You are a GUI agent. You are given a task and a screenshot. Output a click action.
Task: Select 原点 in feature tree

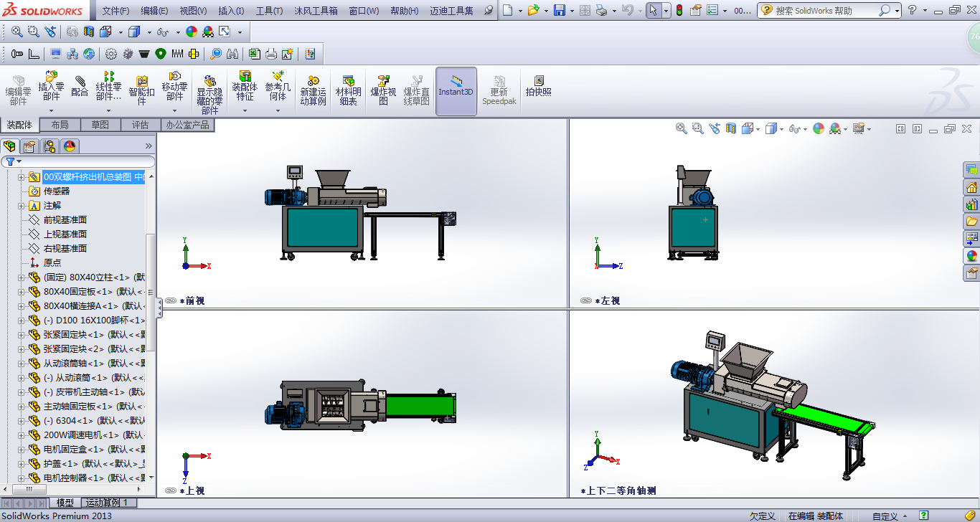click(x=52, y=263)
